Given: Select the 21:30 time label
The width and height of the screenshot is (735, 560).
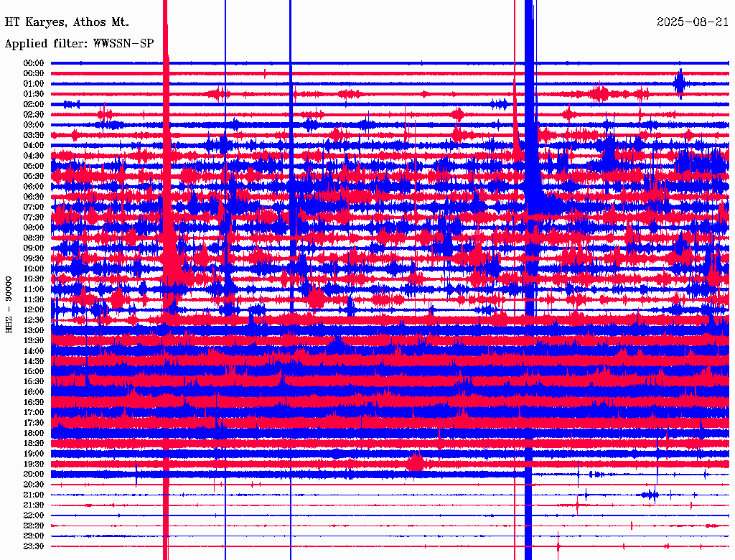Looking at the screenshot, I should (34, 505).
